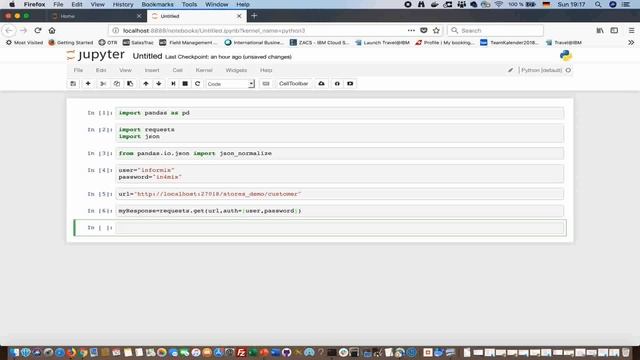Open the Field Management bookmark
This screenshot has width=640, height=360.
[x=189, y=42]
